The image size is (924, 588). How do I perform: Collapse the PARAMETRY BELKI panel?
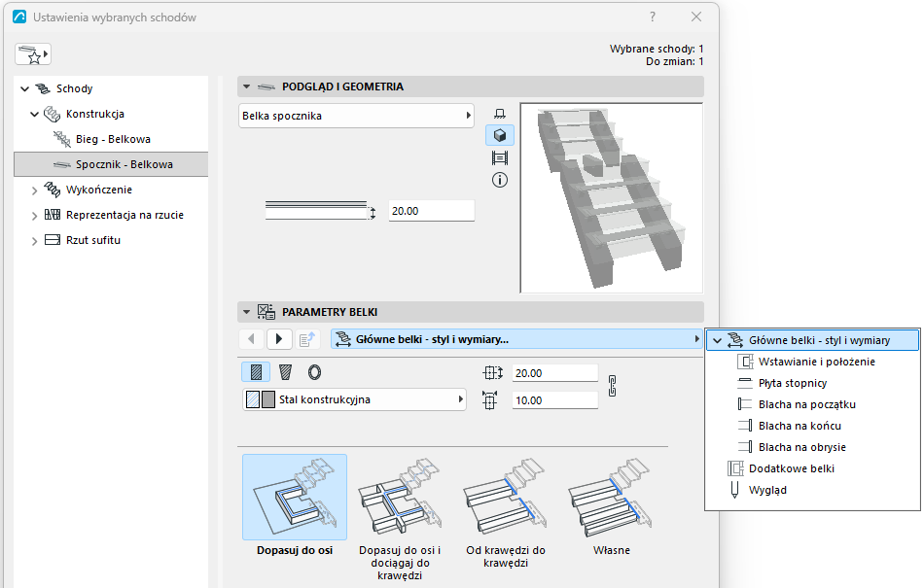[x=246, y=312]
